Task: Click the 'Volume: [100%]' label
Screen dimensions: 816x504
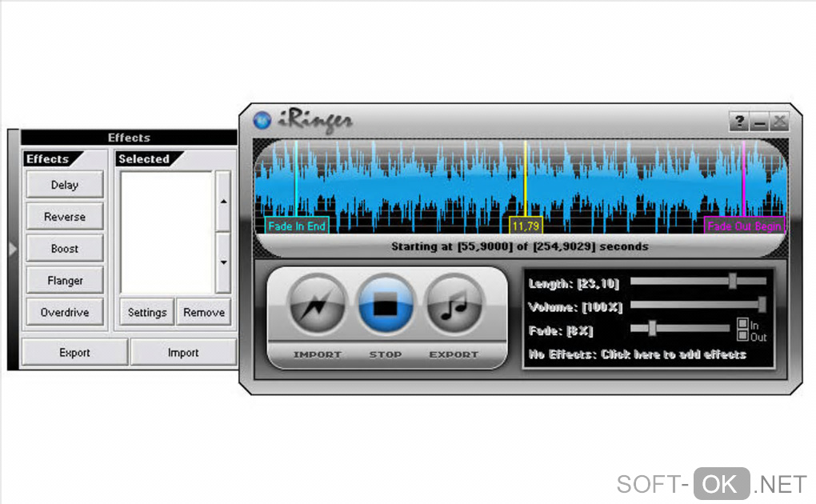Action: tap(575, 307)
